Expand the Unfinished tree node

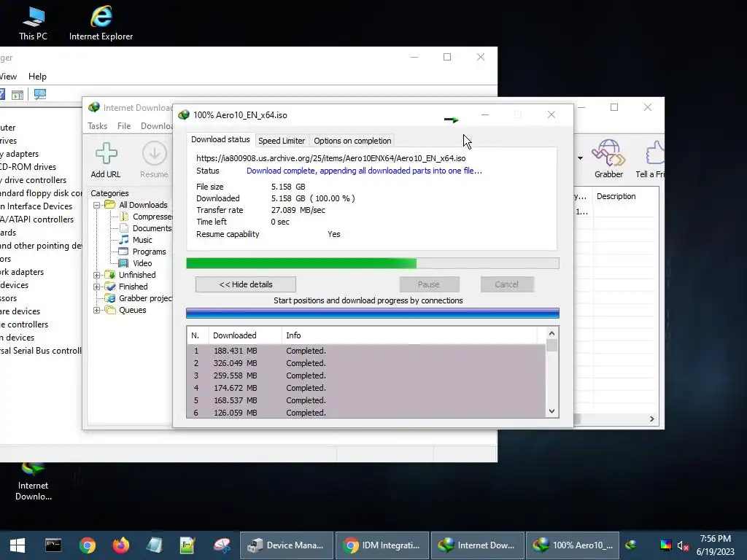(x=97, y=275)
